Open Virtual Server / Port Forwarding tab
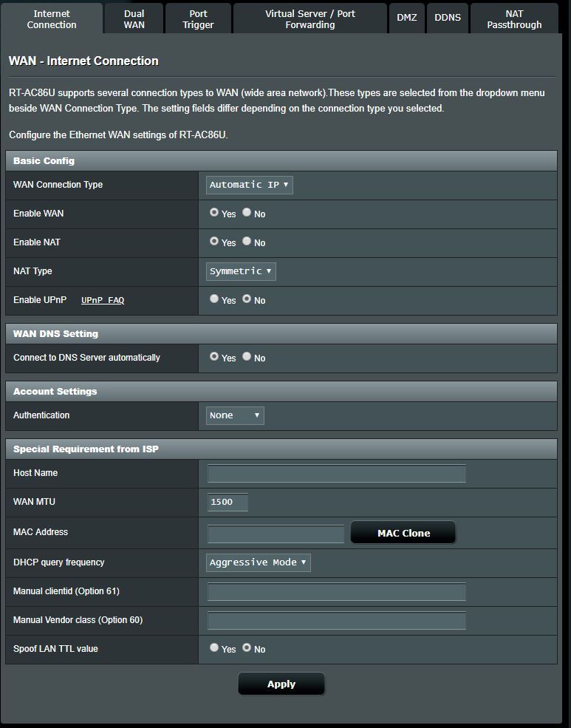Viewport: 571px width, 728px height. [x=310, y=19]
